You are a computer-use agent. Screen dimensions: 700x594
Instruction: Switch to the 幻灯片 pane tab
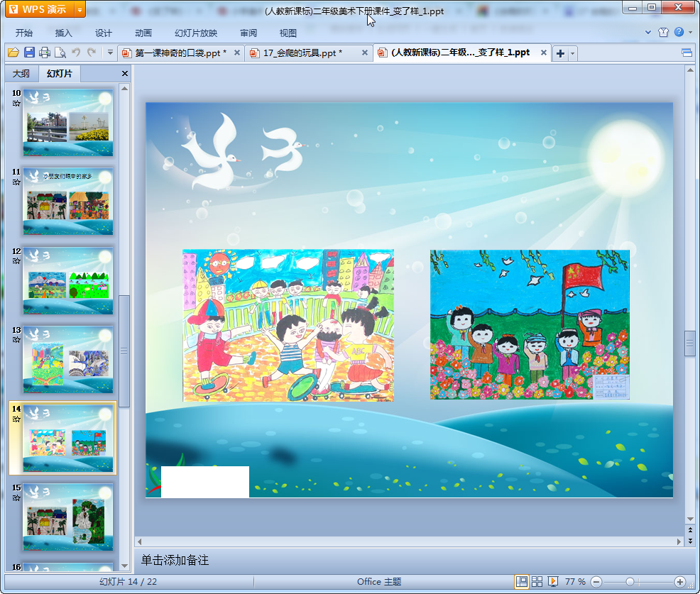(59, 74)
